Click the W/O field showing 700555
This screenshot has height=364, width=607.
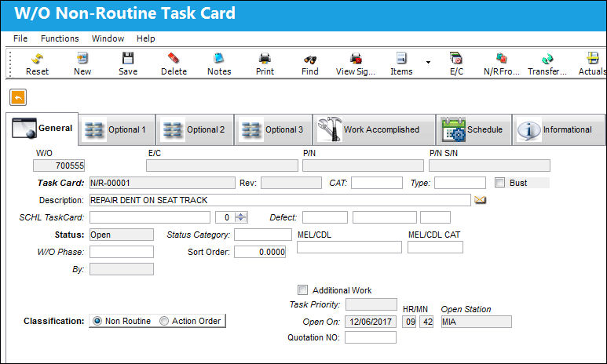pos(59,166)
